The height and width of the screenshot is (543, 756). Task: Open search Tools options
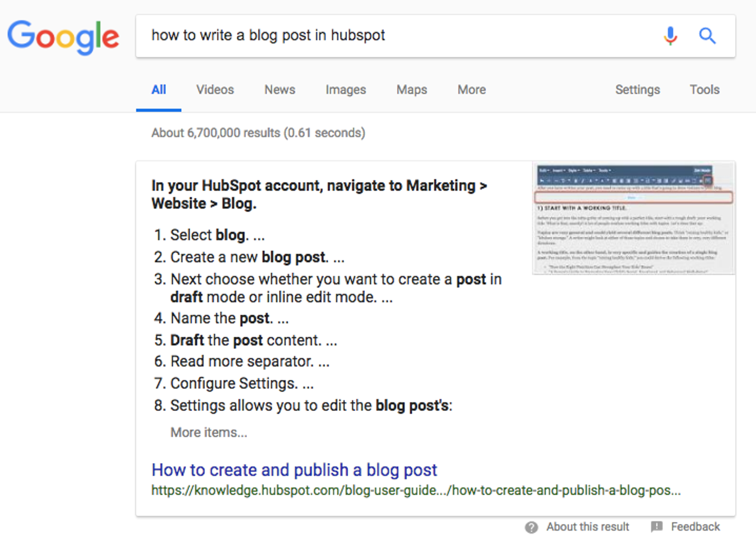pos(704,90)
